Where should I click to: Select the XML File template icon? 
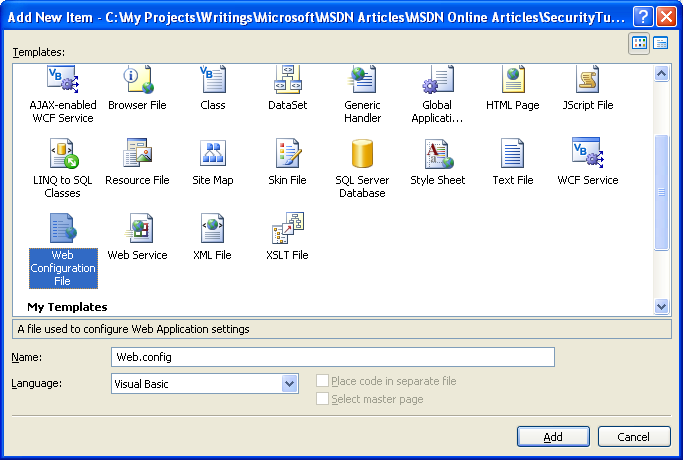[213, 228]
